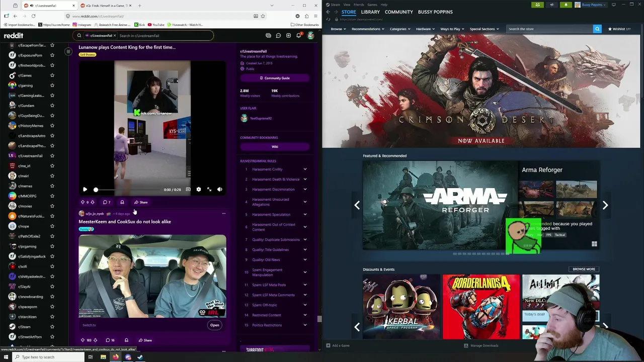The image size is (644, 362).
Task: Bookmark page with browser star icon
Action: coord(263,16)
